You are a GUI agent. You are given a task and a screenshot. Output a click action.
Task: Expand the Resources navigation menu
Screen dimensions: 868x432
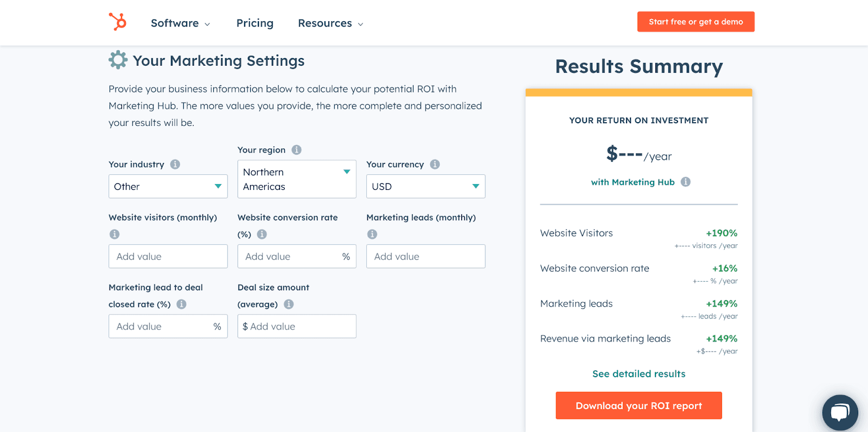click(x=330, y=23)
